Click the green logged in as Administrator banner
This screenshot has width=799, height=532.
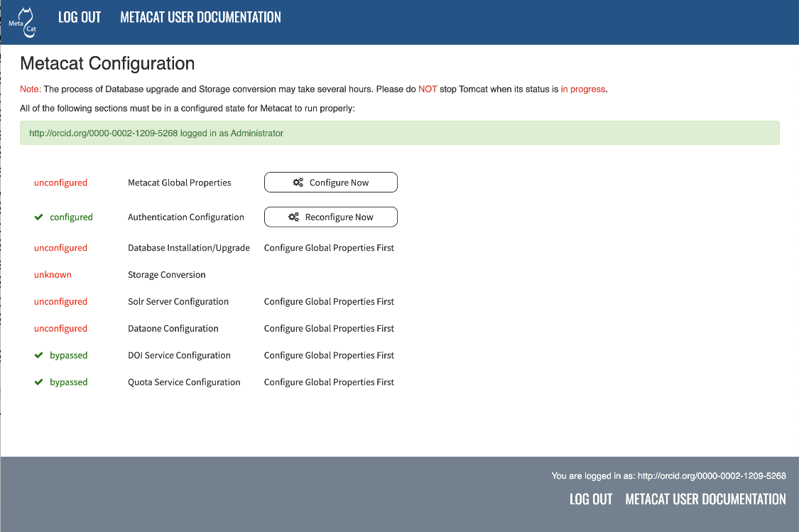coord(399,133)
